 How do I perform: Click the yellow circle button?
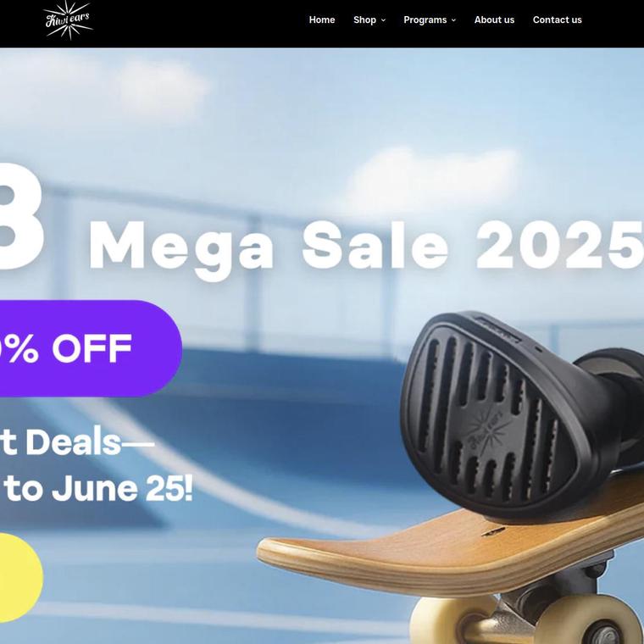19,577
